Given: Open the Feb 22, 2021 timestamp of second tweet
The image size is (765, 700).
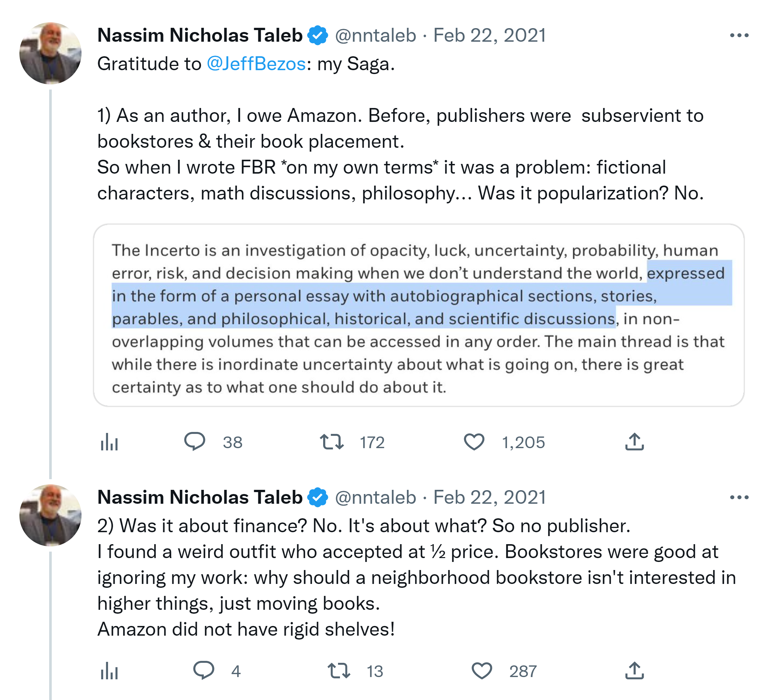Looking at the screenshot, I should tap(489, 497).
